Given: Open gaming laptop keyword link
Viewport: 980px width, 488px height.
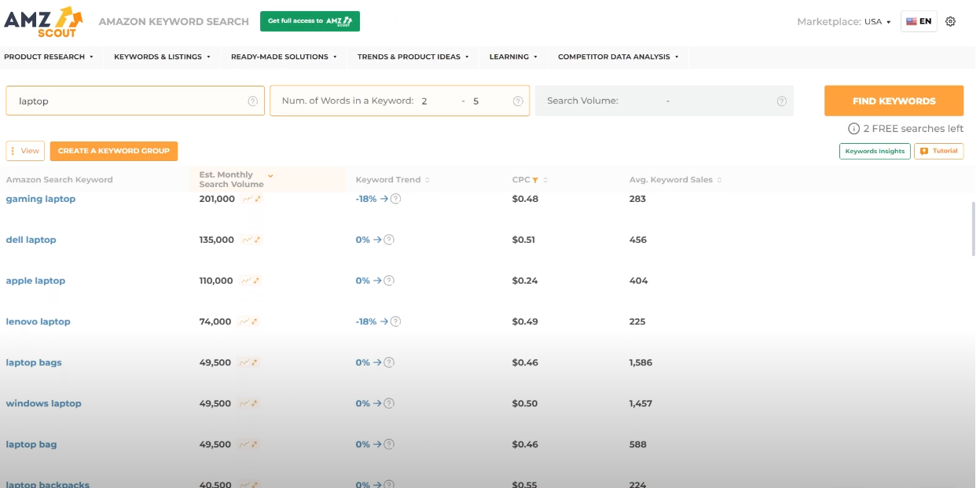Looking at the screenshot, I should pyautogui.click(x=41, y=199).
